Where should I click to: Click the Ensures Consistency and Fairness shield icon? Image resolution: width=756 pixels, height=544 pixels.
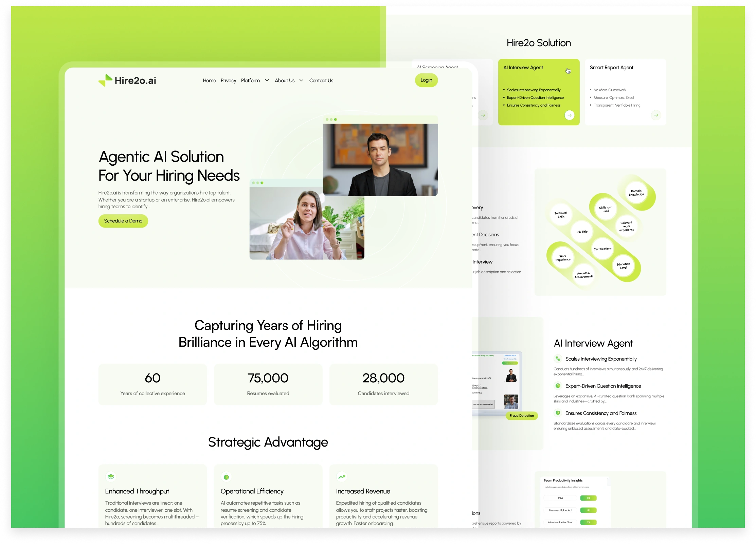(x=558, y=413)
